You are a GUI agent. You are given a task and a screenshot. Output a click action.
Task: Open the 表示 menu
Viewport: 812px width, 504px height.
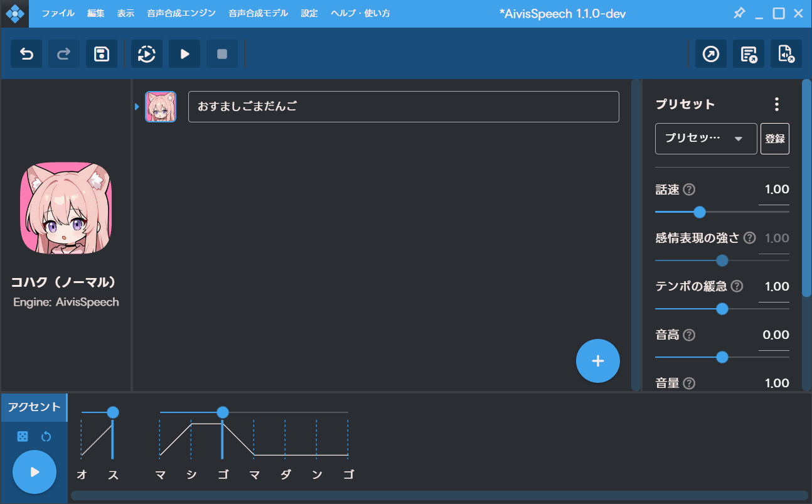point(126,13)
